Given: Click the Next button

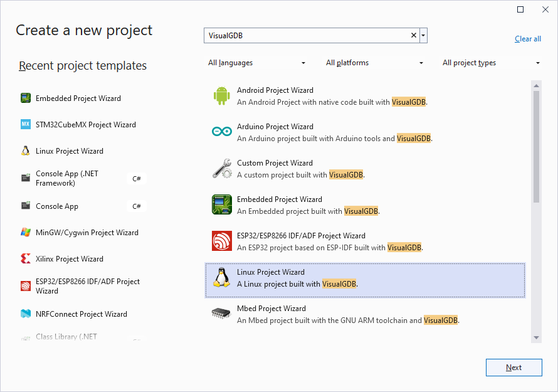Looking at the screenshot, I should [514, 368].
